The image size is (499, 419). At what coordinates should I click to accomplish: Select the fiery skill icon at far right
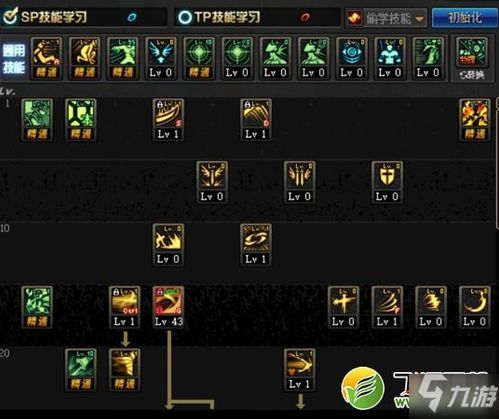(x=474, y=120)
